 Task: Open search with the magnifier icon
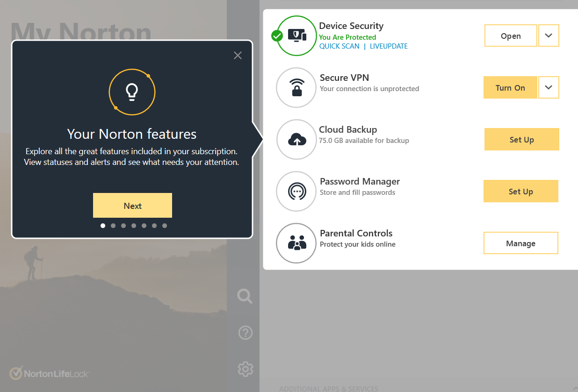[245, 296]
